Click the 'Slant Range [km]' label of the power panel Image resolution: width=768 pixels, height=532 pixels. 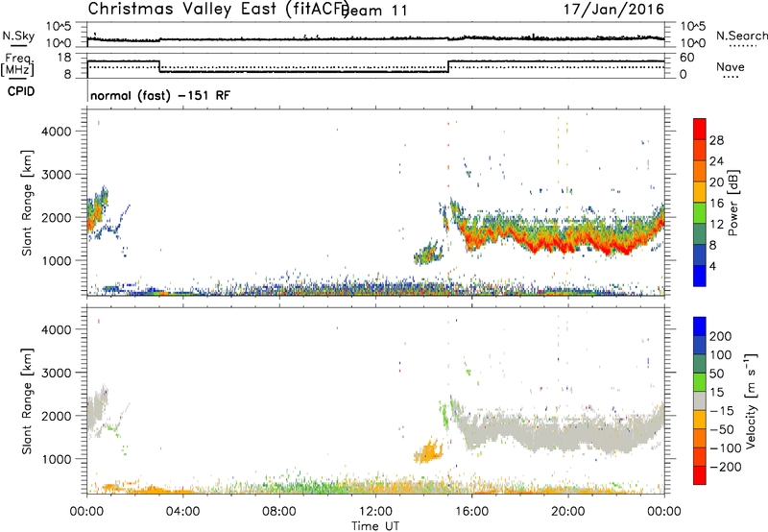27,203
